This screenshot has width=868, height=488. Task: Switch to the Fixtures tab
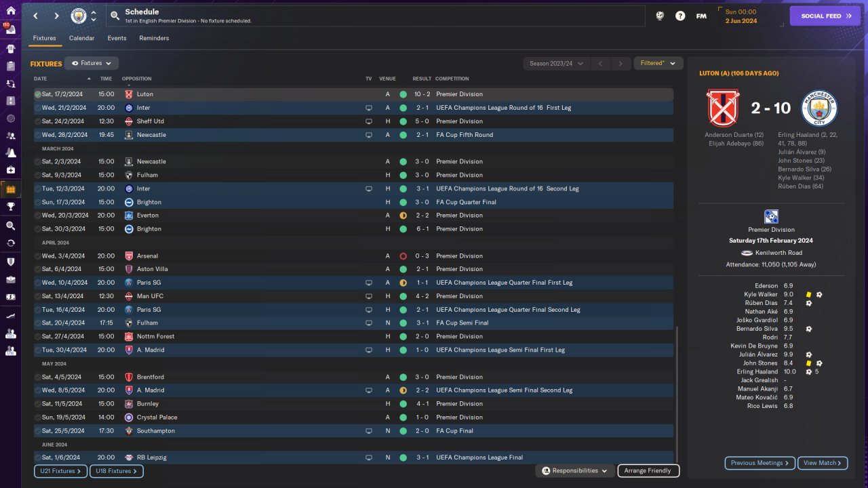[x=45, y=38]
